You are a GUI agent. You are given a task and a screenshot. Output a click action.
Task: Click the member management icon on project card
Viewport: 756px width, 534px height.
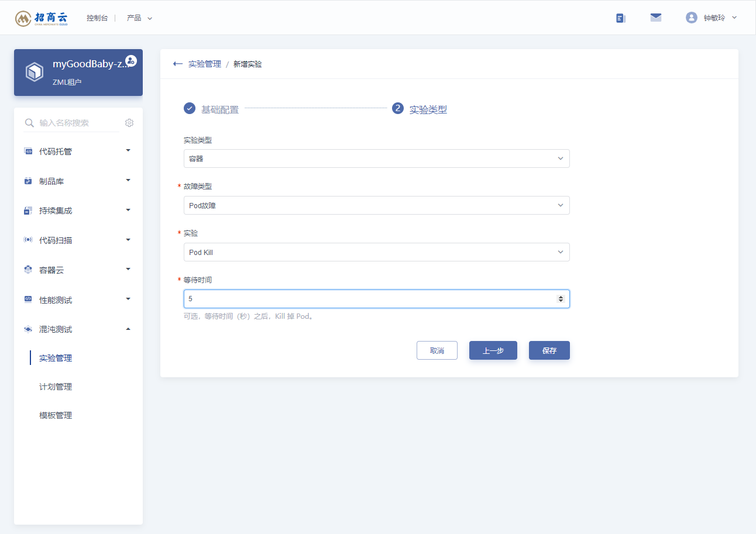[x=131, y=61]
